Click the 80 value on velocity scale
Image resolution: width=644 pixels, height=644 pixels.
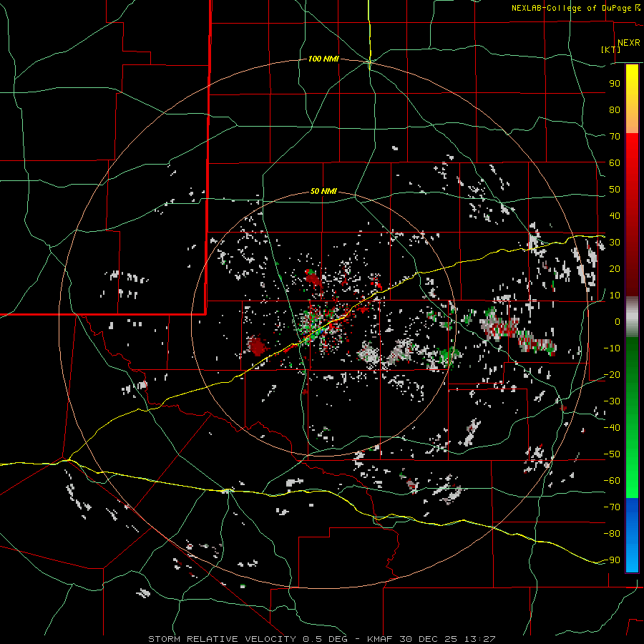click(x=615, y=109)
